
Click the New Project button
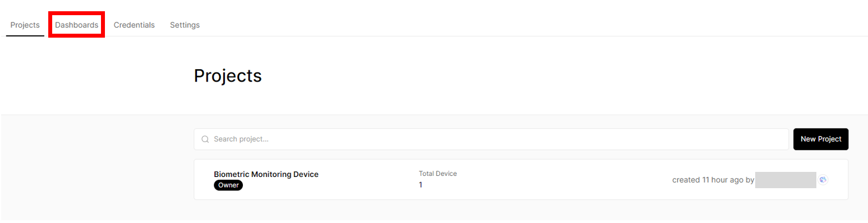[821, 139]
